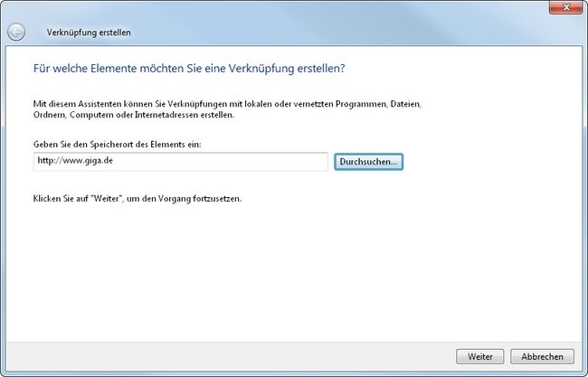Click heading 'Für welche Elemente möchten Sie eine Verknüpfung erstellen?'
The image size is (588, 377).
pyautogui.click(x=189, y=69)
